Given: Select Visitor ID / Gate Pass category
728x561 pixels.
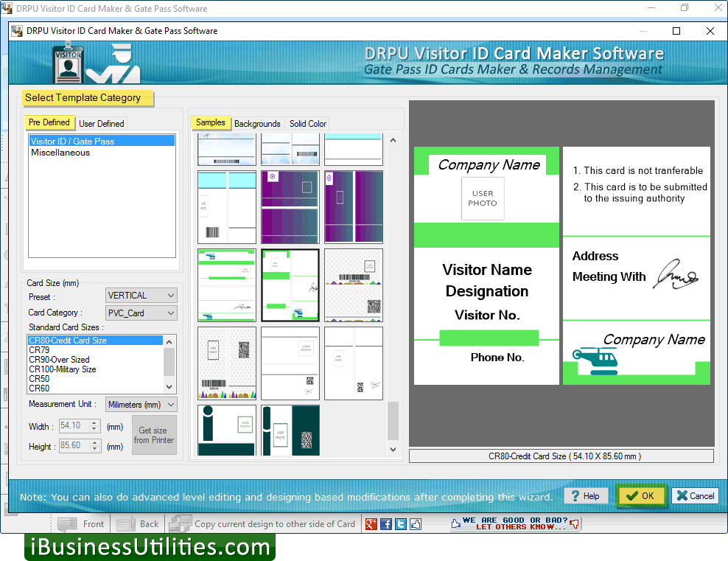Looking at the screenshot, I should point(102,142).
